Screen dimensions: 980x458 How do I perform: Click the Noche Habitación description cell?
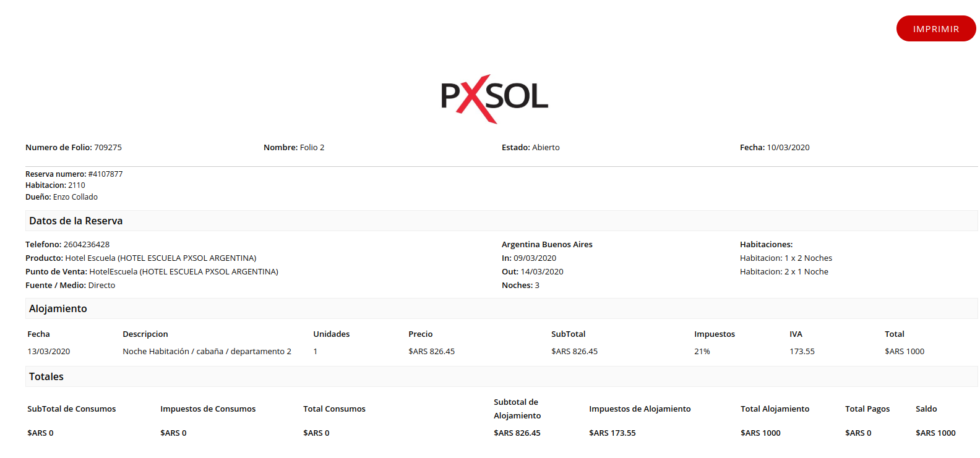click(x=207, y=352)
